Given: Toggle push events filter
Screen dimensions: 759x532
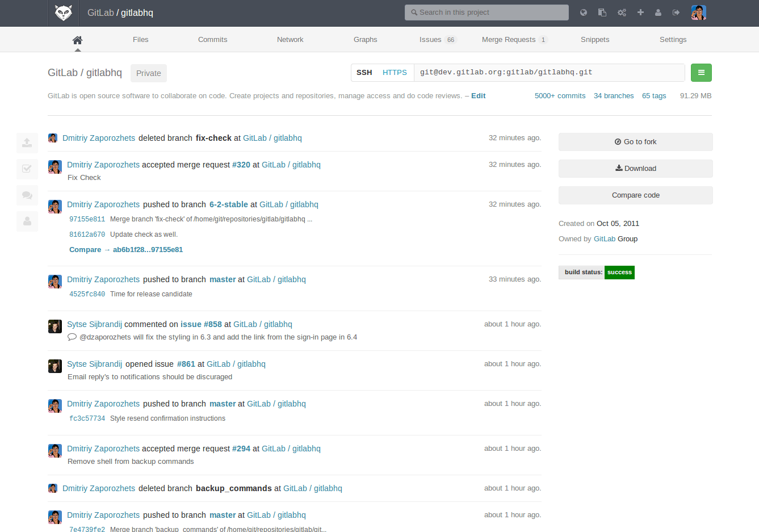Looking at the screenshot, I should pyautogui.click(x=27, y=143).
